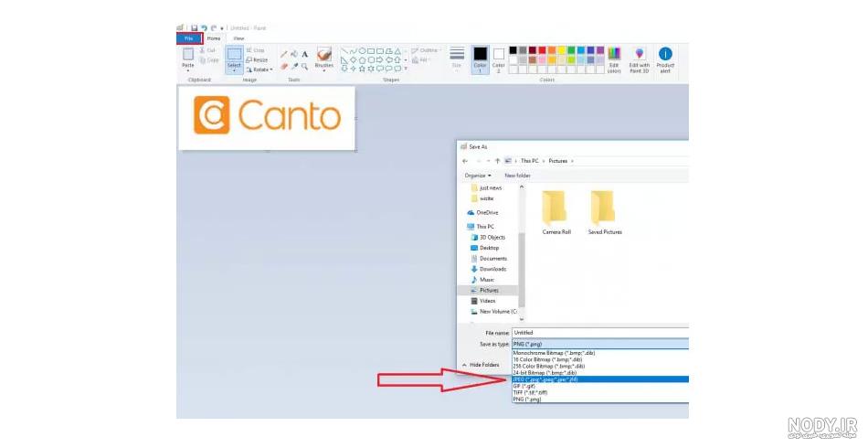Expand the Shapes gallery more arrow
This screenshot has height=448, width=868.
click(406, 69)
